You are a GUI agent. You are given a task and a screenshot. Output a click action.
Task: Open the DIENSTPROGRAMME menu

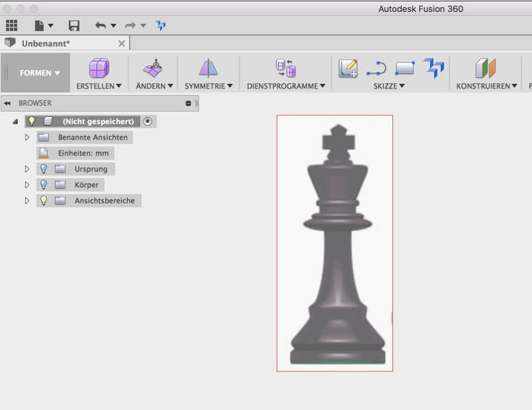point(286,86)
